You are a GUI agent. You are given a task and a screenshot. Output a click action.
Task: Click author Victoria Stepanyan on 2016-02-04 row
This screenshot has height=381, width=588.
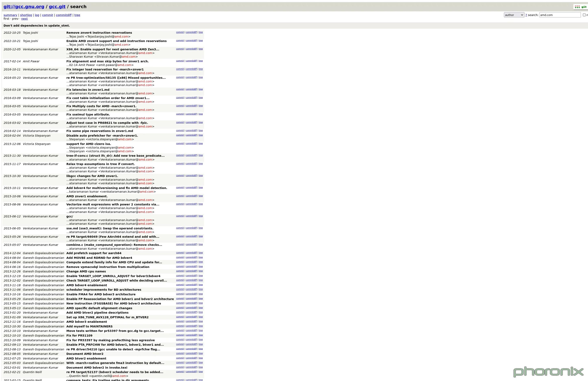coord(37,136)
